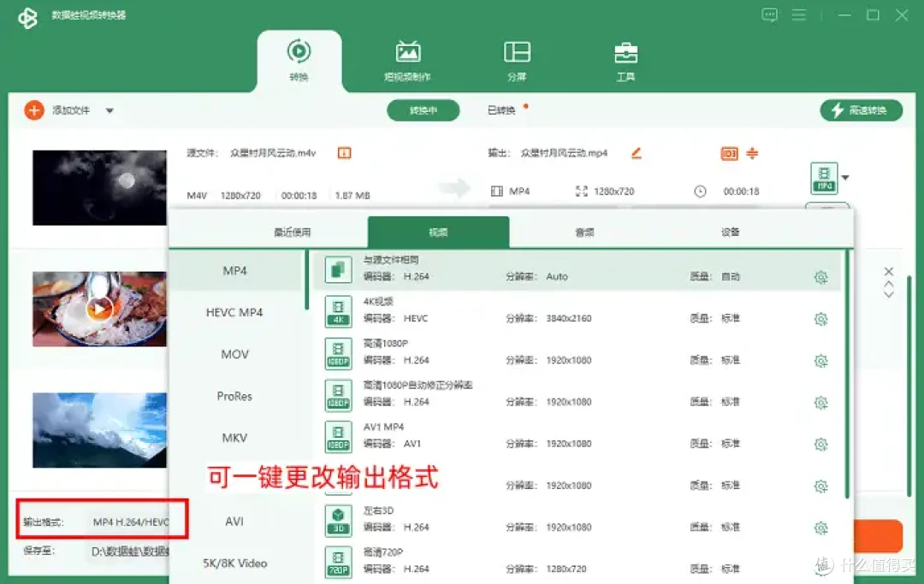Viewport: 924px width, 584px height.
Task: Open settings gear for left-right 3D preset
Action: [820, 528]
